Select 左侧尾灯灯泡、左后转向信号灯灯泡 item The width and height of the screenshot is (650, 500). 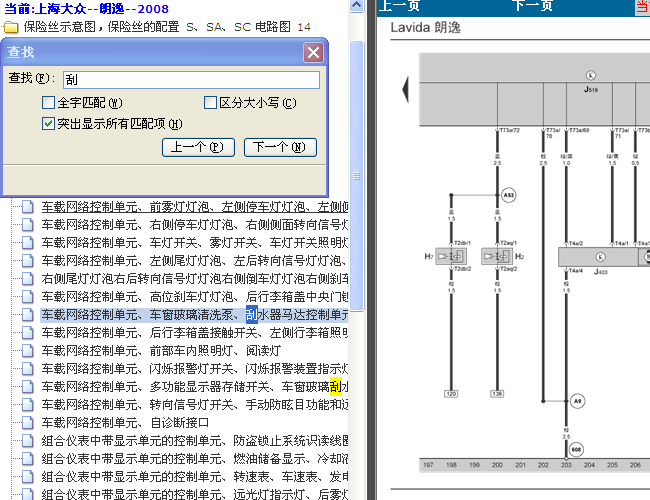click(x=194, y=260)
